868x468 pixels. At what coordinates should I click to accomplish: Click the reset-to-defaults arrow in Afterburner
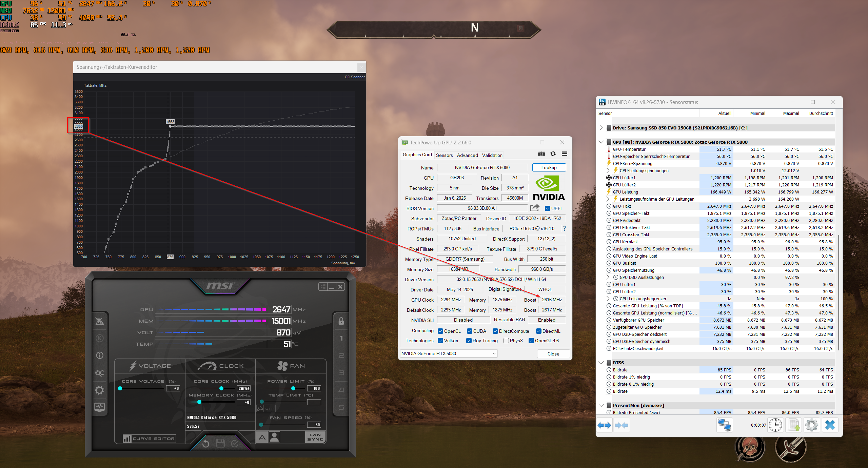coord(205,444)
